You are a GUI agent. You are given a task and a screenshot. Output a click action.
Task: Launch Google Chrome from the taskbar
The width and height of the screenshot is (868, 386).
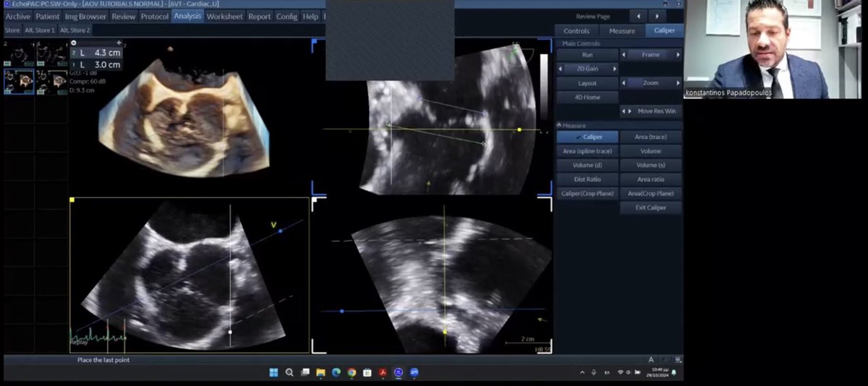[352, 372]
